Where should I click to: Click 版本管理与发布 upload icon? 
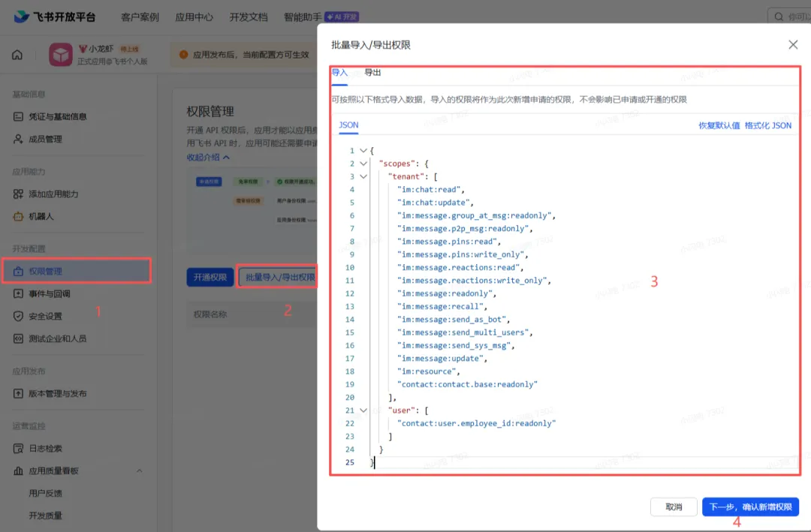[18, 394]
